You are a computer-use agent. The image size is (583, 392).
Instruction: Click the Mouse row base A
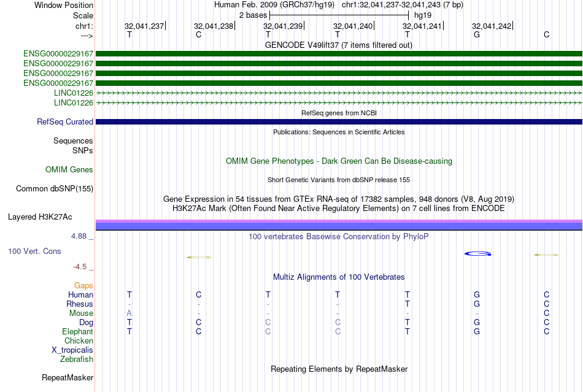(x=129, y=313)
